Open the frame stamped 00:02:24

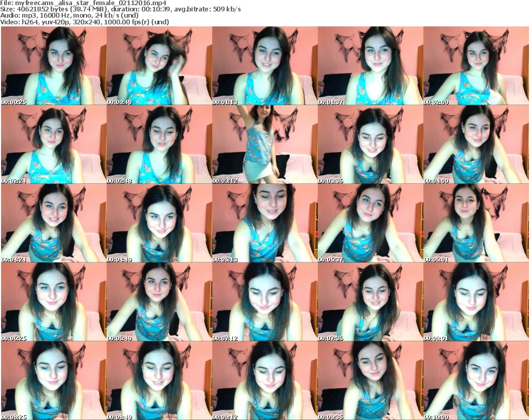point(53,144)
